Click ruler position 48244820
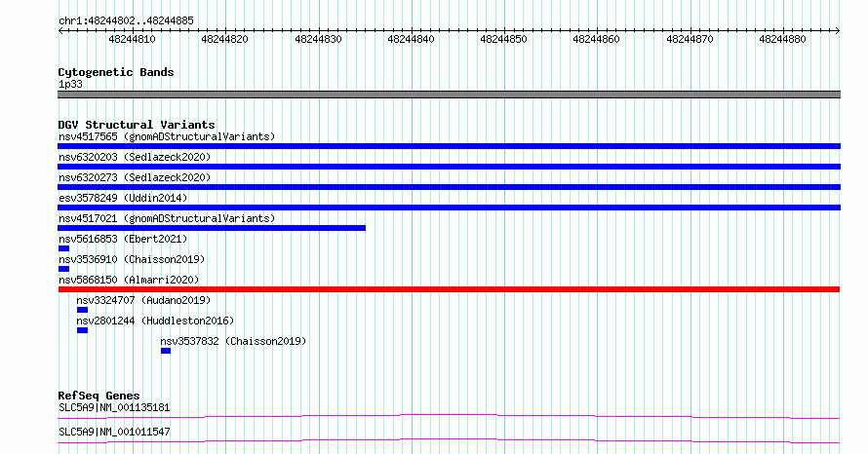The width and height of the screenshot is (868, 454). click(x=224, y=39)
